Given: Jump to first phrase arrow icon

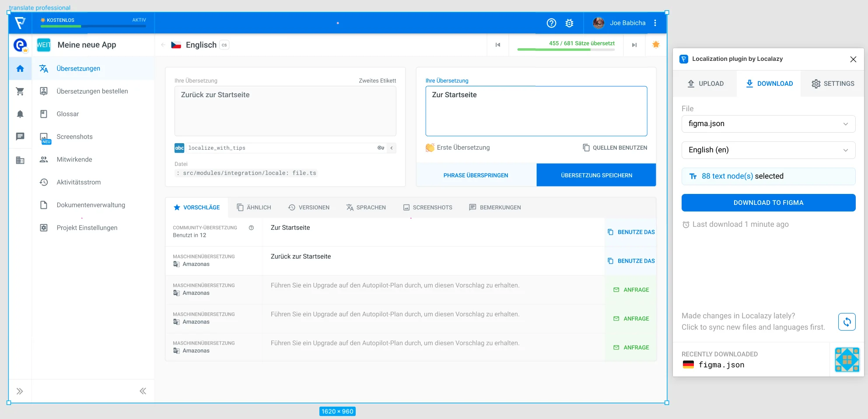Looking at the screenshot, I should point(497,45).
